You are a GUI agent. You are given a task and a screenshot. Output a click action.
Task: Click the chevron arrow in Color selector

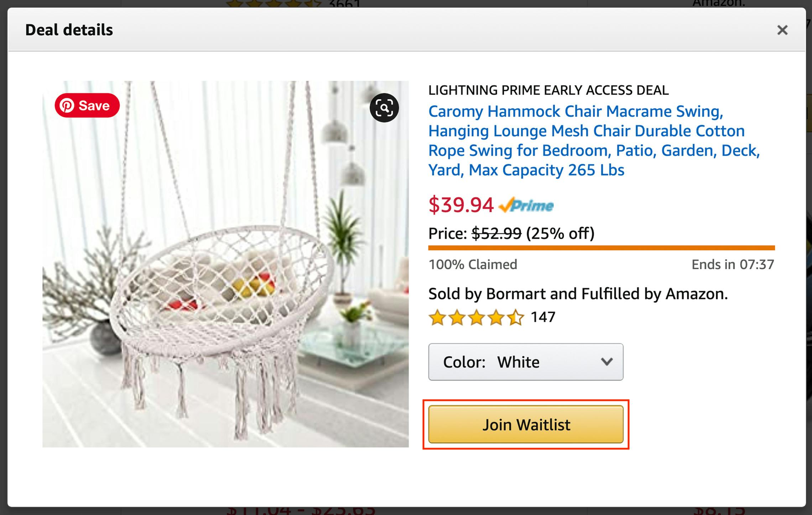tap(607, 362)
